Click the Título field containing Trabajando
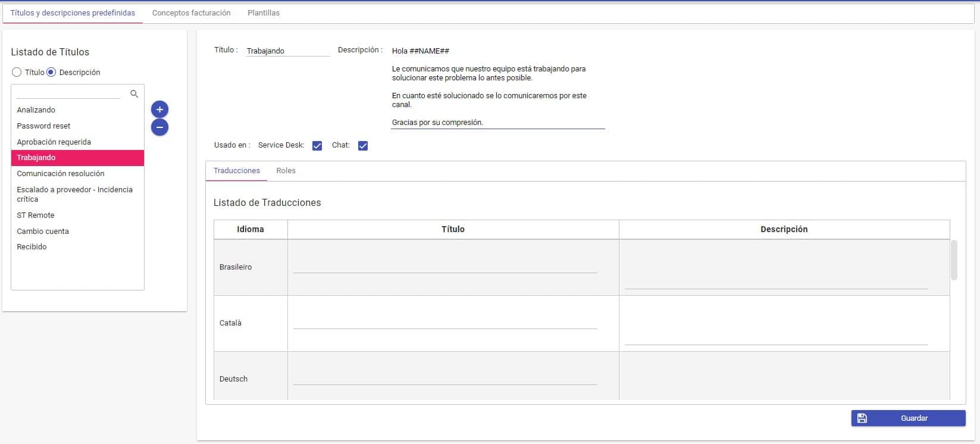The width and height of the screenshot is (980, 444). (287, 51)
